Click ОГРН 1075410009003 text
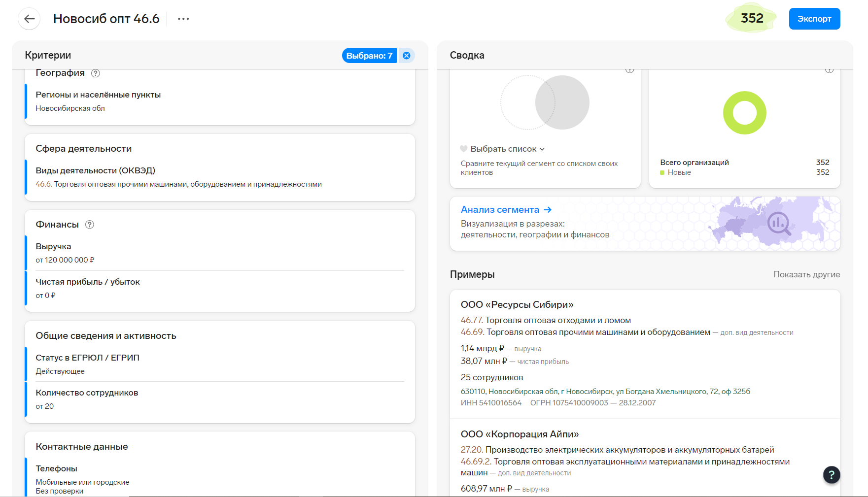 [x=569, y=403]
